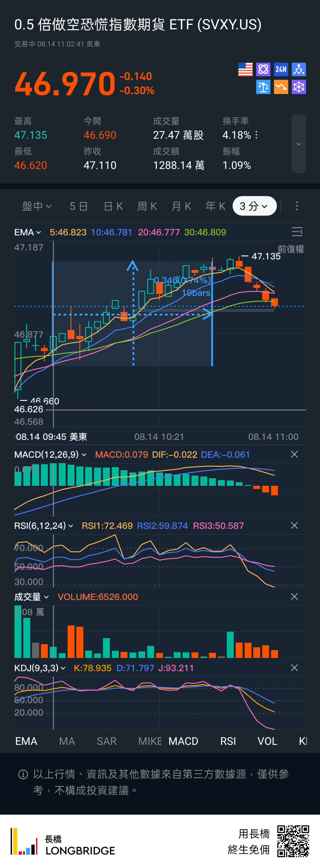Image resolution: width=320 pixels, height=868 pixels.
Task: Open the 盤中 intraday dropdown
Action: coord(37,206)
